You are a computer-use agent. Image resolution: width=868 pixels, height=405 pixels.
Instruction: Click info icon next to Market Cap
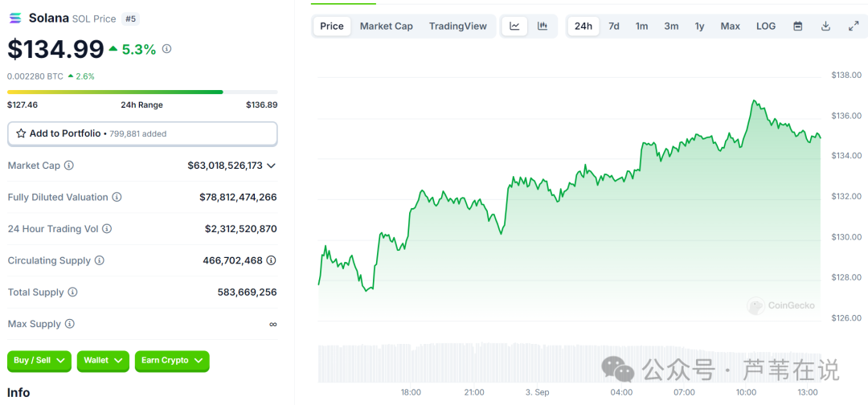tap(69, 166)
